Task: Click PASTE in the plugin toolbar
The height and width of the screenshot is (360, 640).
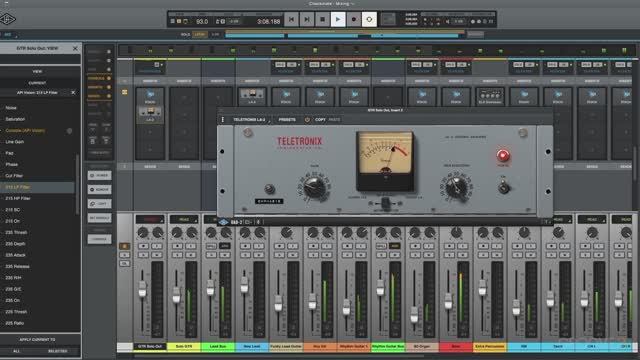Action: tap(334, 120)
